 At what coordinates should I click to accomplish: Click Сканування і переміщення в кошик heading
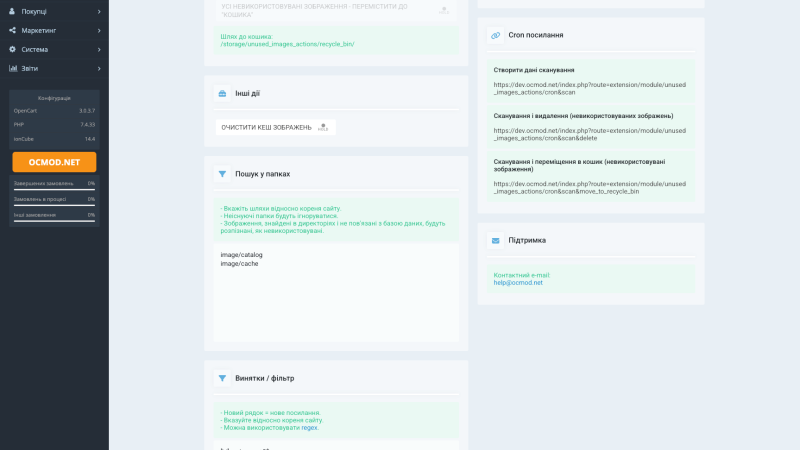point(579,165)
